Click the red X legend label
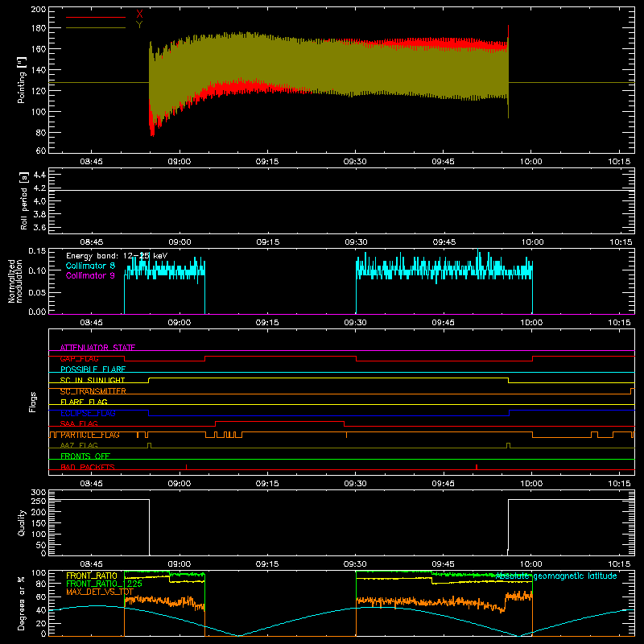Screen dimensions: 644x644 click(x=139, y=14)
